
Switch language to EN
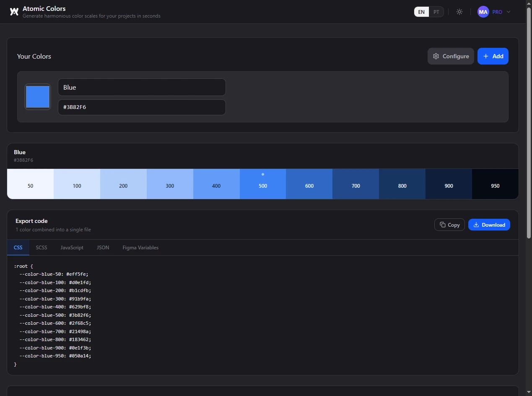pos(421,12)
